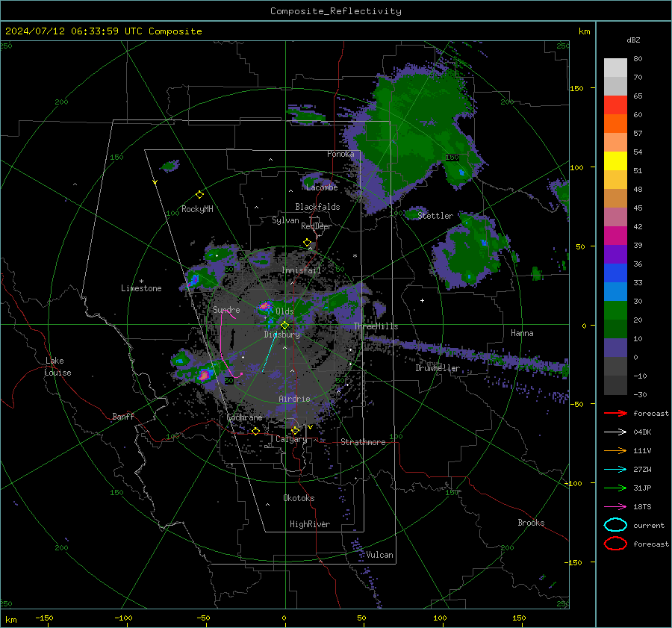Click the green 31JP arrow icon
The image size is (672, 628).
click(615, 488)
